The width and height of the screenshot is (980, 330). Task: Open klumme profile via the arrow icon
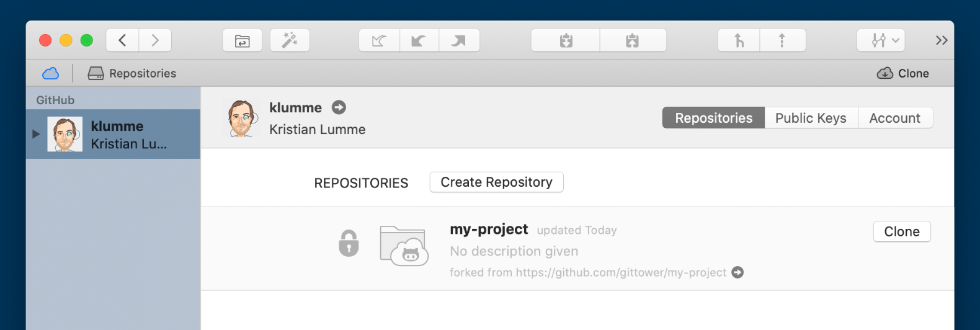coord(339,107)
